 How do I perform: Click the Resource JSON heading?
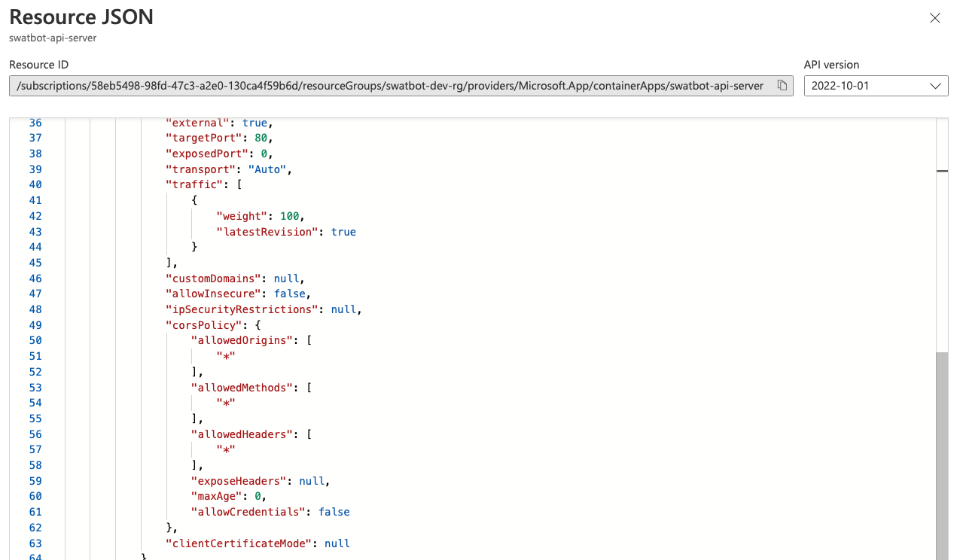(81, 17)
